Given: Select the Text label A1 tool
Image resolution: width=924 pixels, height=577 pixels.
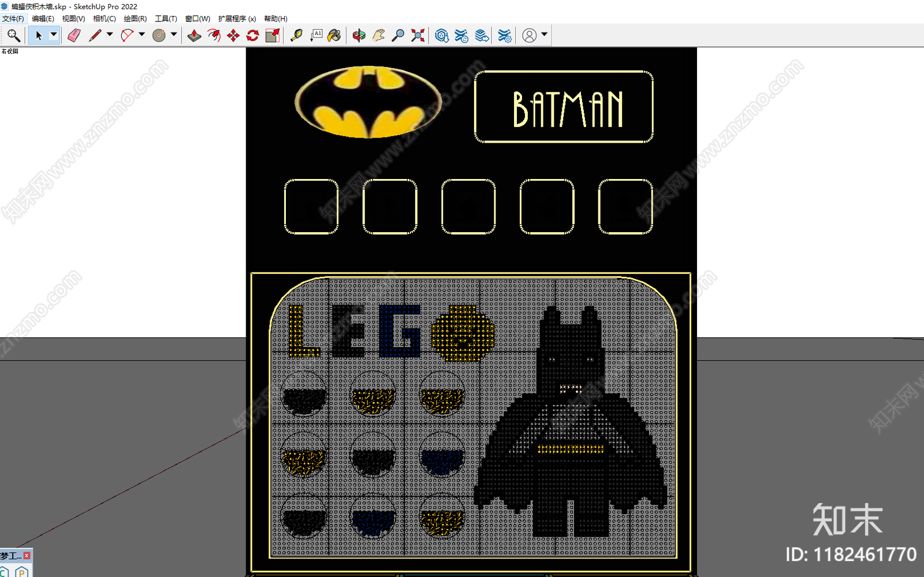Looking at the screenshot, I should (x=316, y=36).
